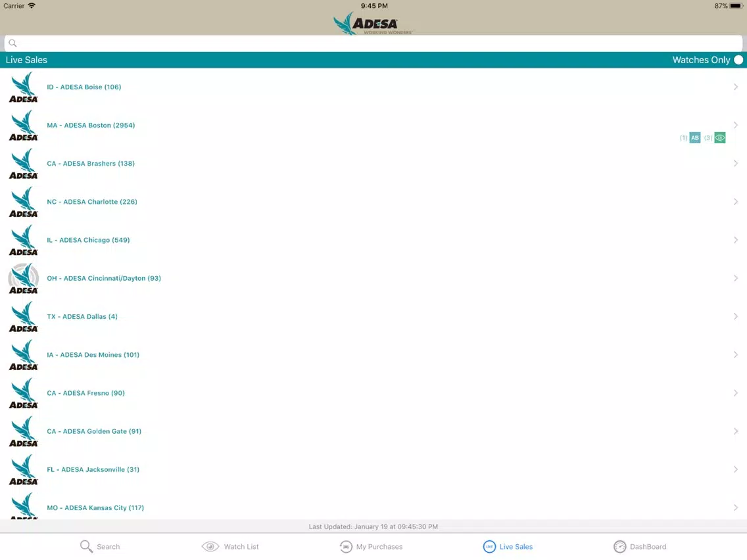Viewport: 747px width, 560px height.
Task: Select CA - ADESA Brashers (138)
Action: (91, 163)
